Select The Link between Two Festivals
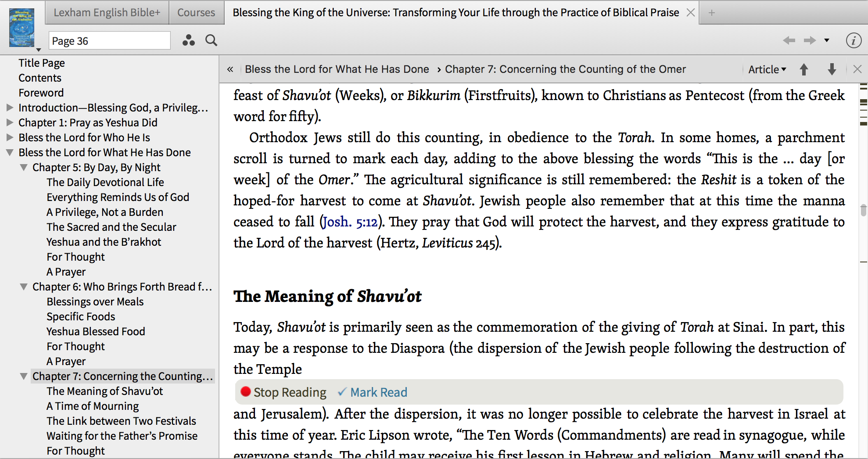868x459 pixels. pyautogui.click(x=122, y=421)
